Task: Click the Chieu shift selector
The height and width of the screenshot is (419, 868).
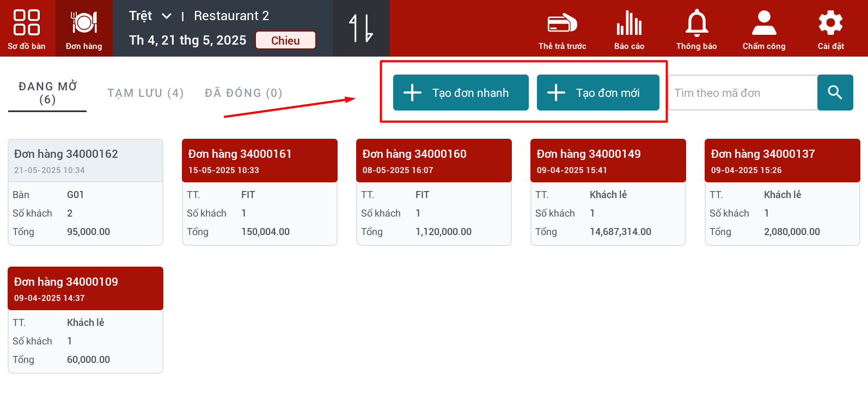Action: (285, 40)
